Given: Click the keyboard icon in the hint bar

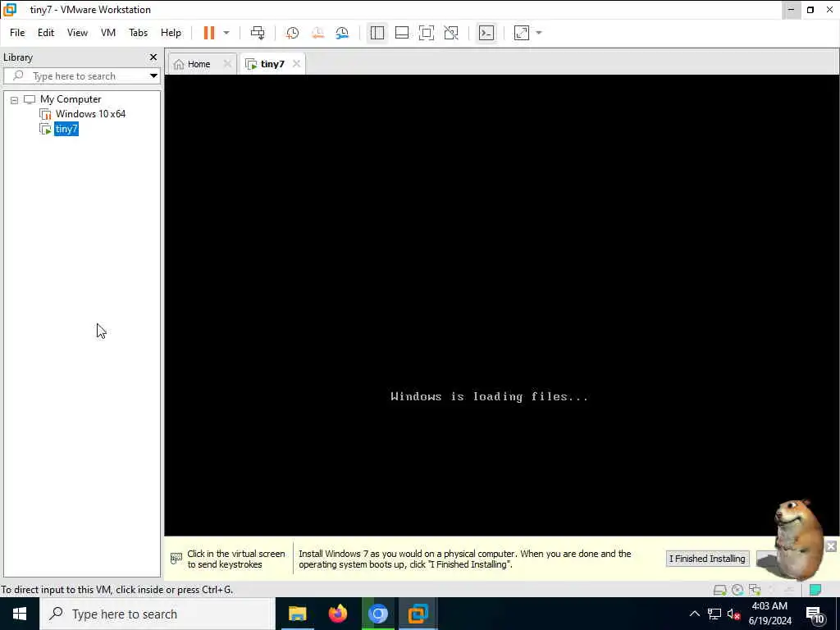Looking at the screenshot, I should tap(176, 559).
